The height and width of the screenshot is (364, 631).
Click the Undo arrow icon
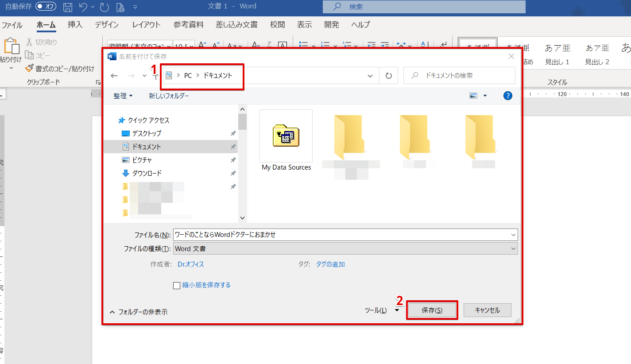point(84,7)
